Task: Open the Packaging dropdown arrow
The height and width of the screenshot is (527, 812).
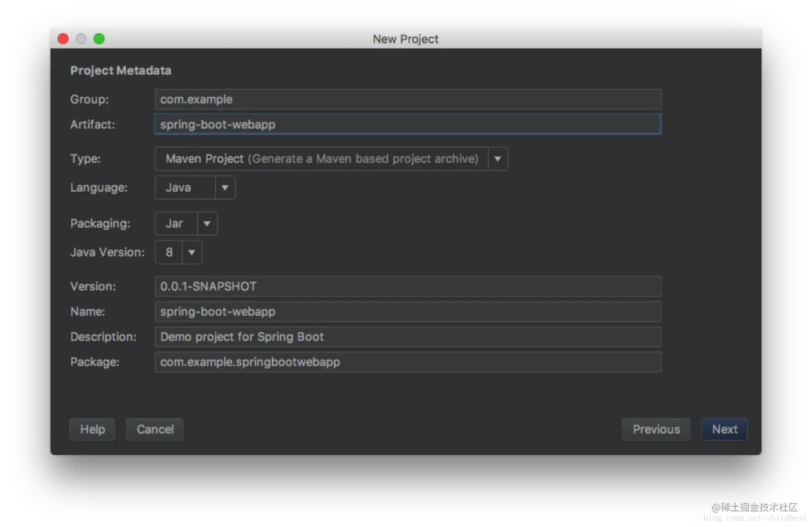Action: [x=207, y=223]
